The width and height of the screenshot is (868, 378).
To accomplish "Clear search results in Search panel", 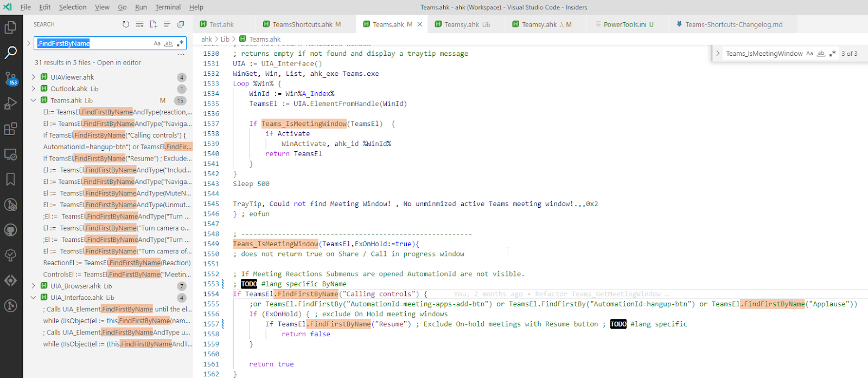I will [x=139, y=24].
